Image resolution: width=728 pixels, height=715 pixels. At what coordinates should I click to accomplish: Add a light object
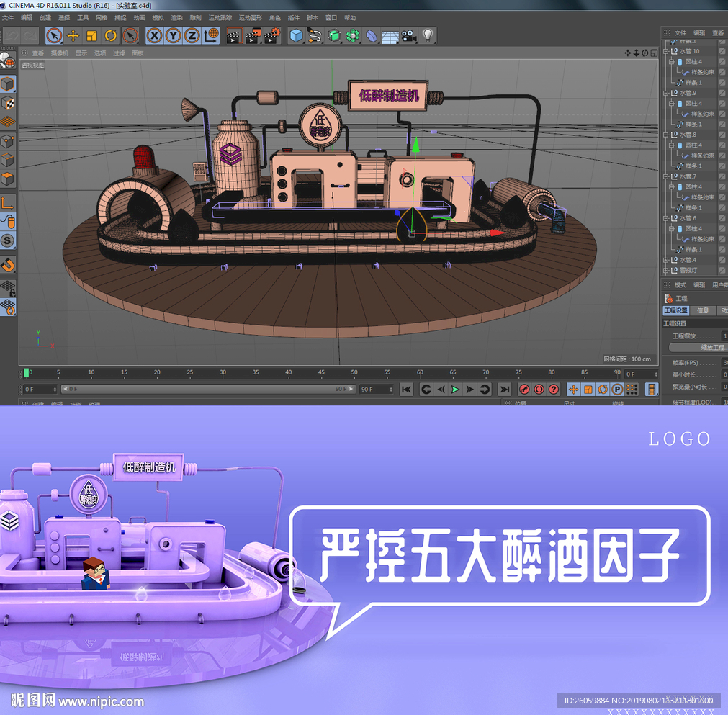point(428,35)
